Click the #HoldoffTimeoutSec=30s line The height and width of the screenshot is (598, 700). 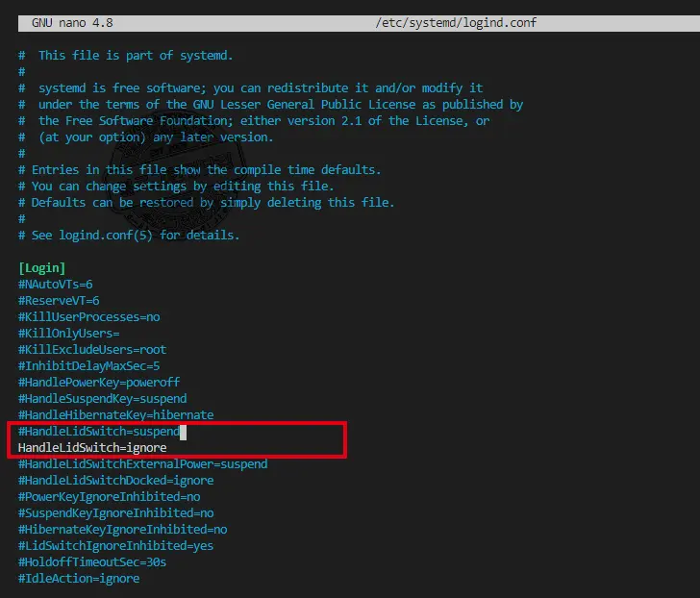92,561
